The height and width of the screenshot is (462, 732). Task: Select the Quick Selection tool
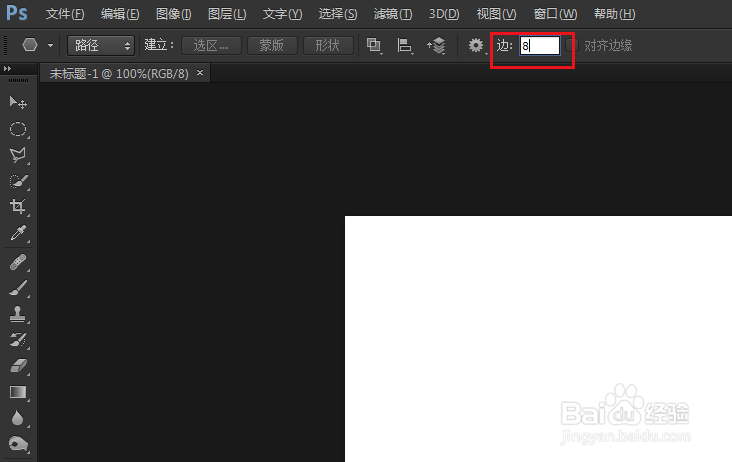pos(18,181)
